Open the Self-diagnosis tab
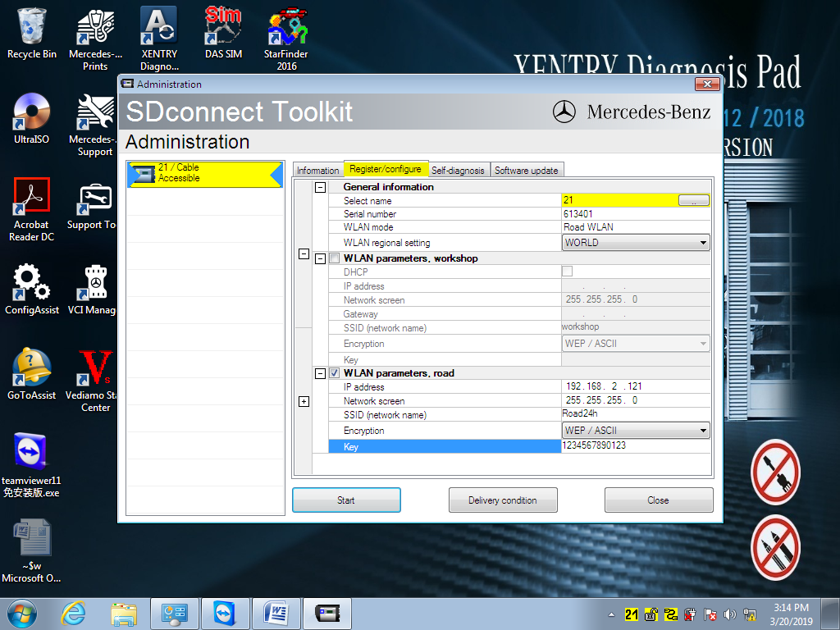840x630 pixels. pos(458,171)
